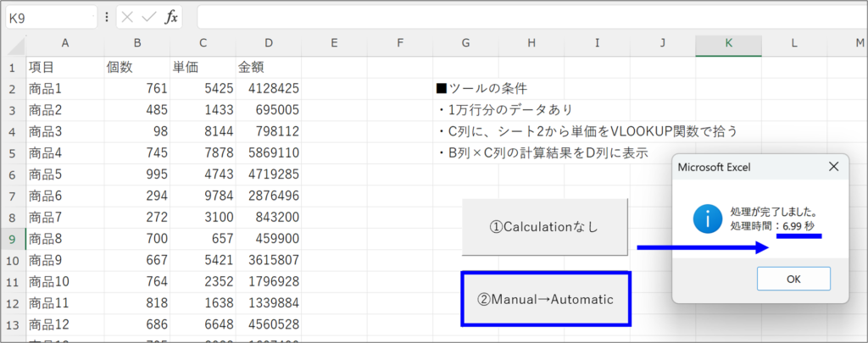Click the Select All corner triangle
This screenshot has height=343, width=868.
click(19, 46)
